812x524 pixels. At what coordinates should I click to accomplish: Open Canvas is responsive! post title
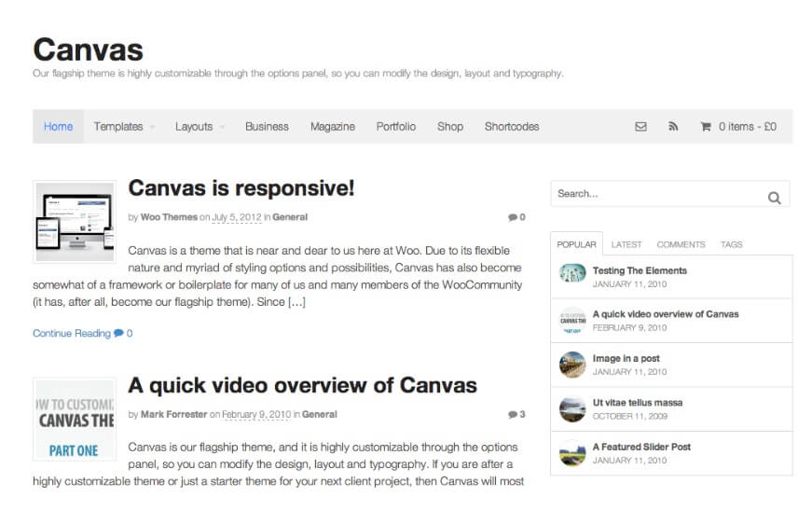coord(241,188)
